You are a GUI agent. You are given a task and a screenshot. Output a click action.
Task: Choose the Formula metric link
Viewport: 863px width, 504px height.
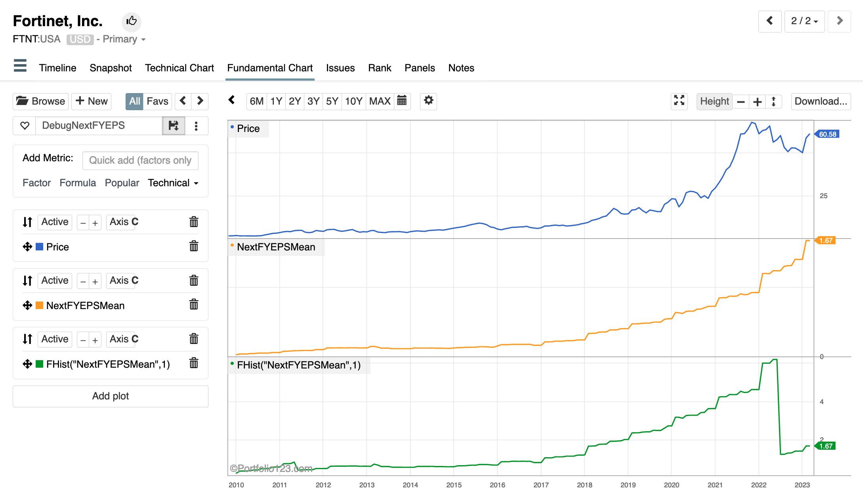pos(78,183)
